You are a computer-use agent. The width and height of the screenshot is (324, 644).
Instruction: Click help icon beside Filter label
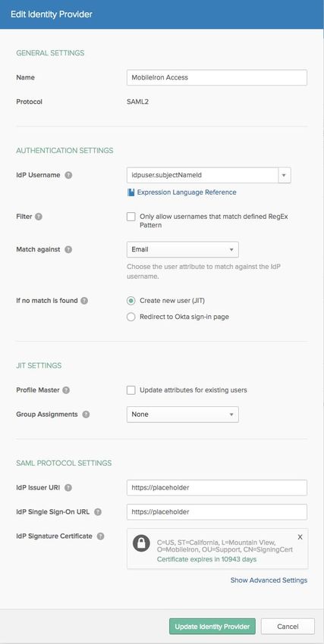[39, 217]
